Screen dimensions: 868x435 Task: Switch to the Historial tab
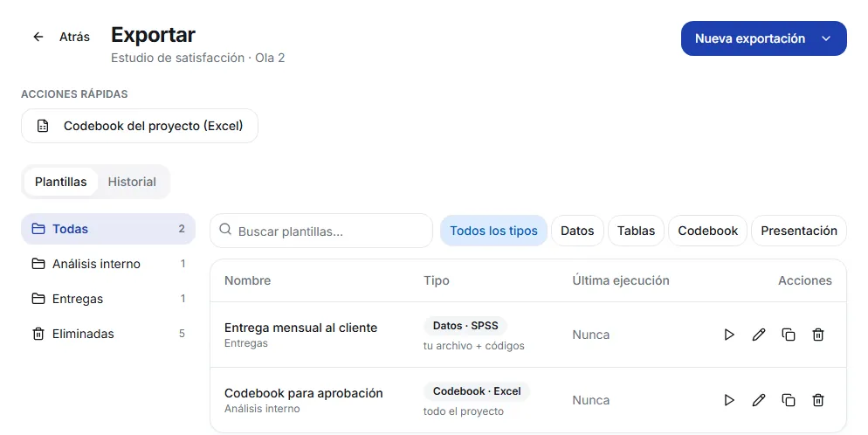(132, 182)
